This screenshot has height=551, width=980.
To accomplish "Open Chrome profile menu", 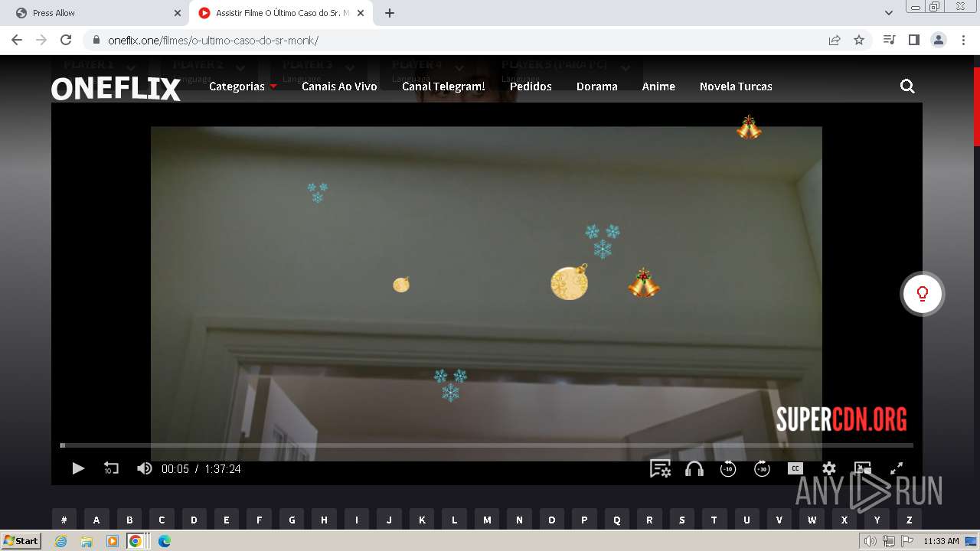I will click(938, 40).
